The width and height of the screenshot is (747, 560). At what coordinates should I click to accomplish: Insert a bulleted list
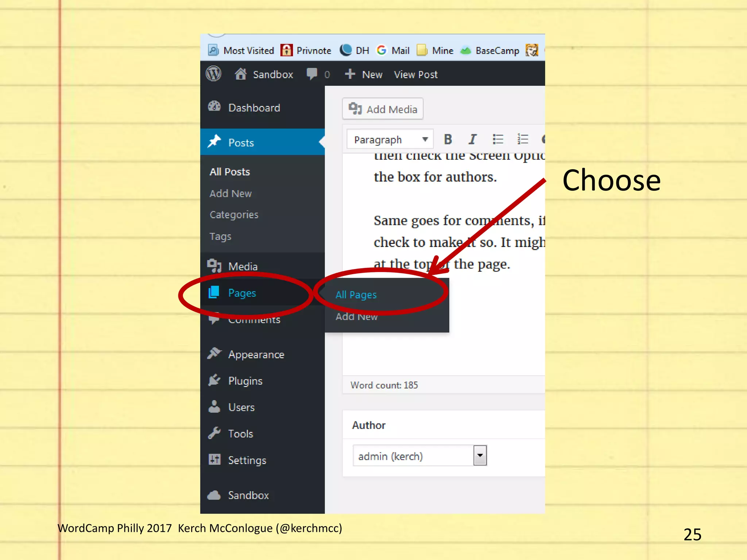(x=498, y=139)
